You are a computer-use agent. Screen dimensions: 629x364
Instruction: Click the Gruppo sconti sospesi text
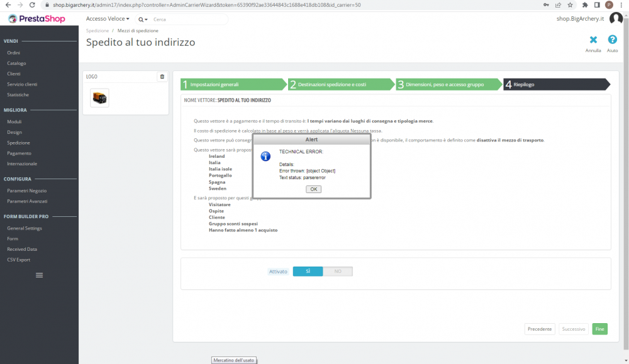(x=233, y=224)
